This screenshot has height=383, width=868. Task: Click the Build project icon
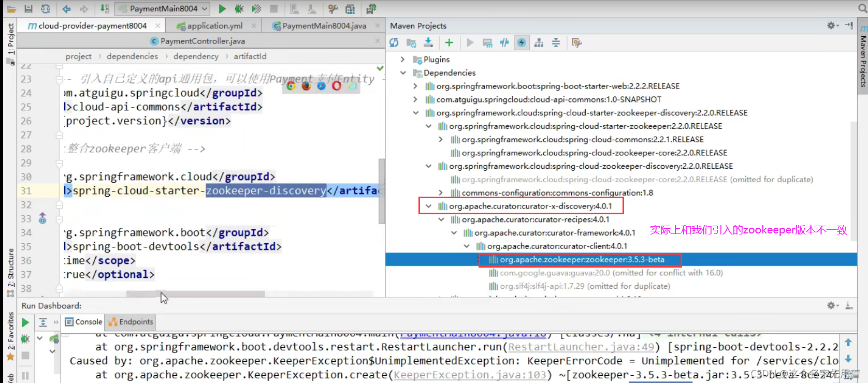(x=105, y=9)
